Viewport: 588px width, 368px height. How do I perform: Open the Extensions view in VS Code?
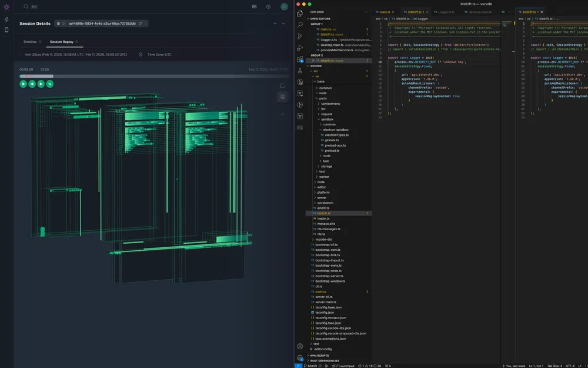[x=300, y=59]
